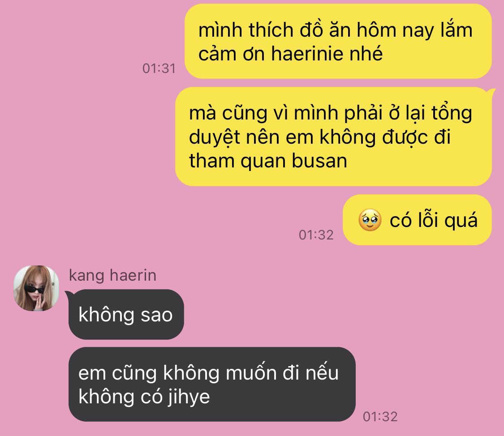Click the 01:32 timestamp beside yellow bubble
Viewport: 504px width, 436px height.
[316, 235]
